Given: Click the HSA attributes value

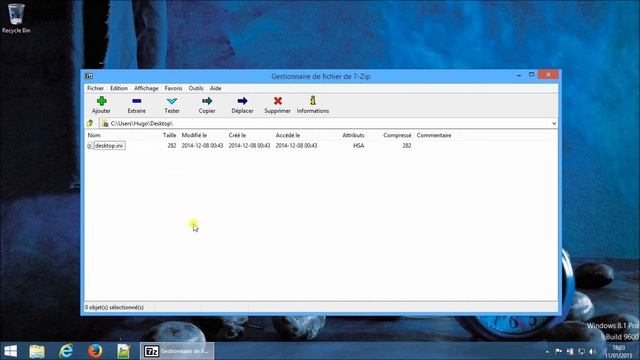Looking at the screenshot, I should click(x=358, y=146).
